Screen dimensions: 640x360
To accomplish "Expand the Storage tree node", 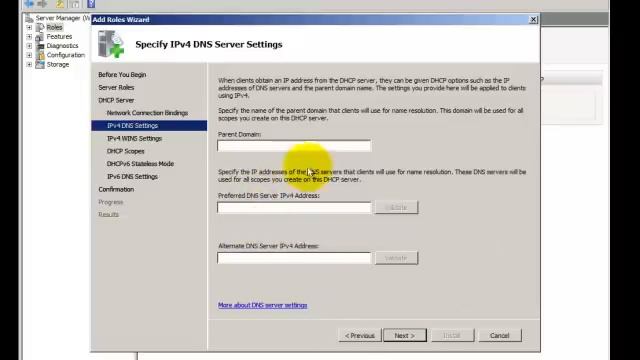I will (x=29, y=64).
